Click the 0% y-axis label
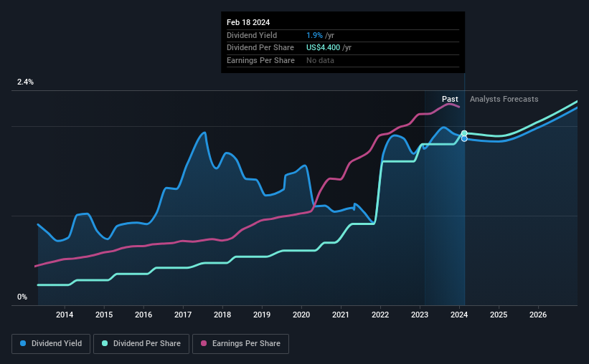Image resolution: width=589 pixels, height=364 pixels. pyautogui.click(x=22, y=297)
